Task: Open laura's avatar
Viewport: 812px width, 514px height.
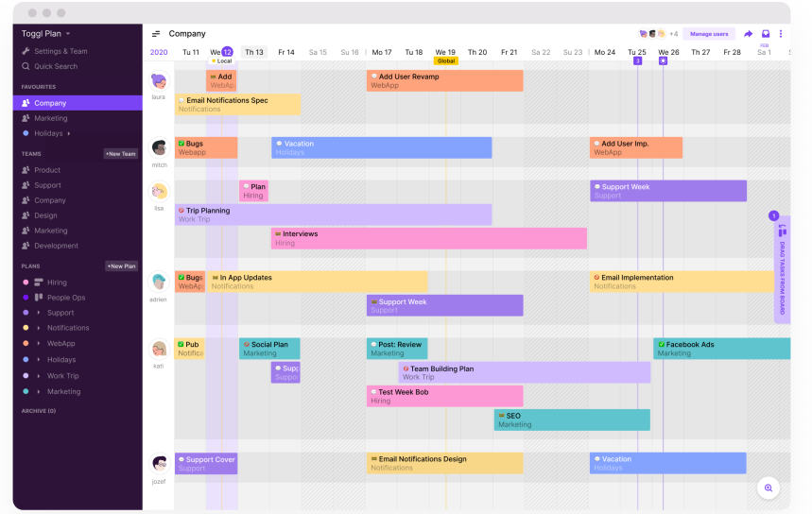Action: point(159,81)
